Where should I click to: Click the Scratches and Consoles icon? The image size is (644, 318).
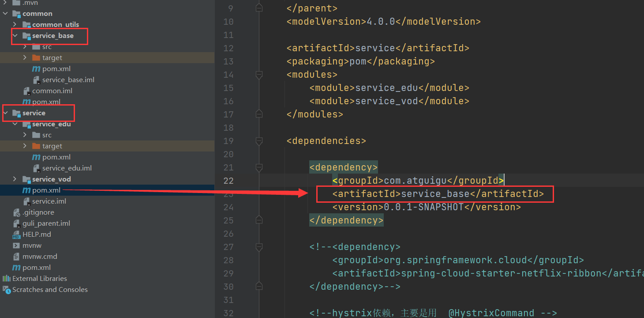7,290
